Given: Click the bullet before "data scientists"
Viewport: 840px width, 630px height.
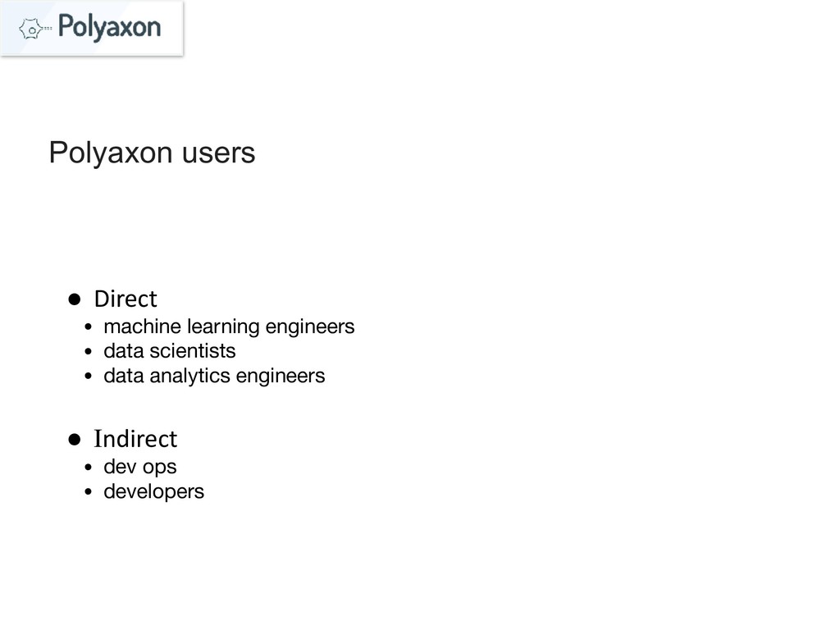Looking at the screenshot, I should [x=89, y=353].
